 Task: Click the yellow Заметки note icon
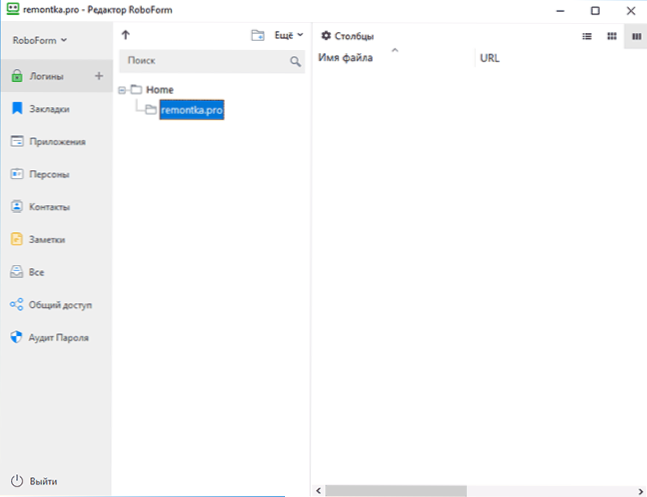coord(17,239)
